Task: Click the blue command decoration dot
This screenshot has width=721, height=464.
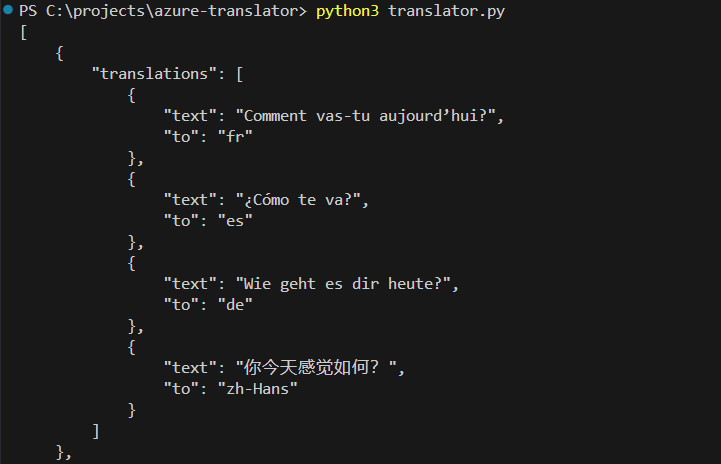Action: pos(8,11)
